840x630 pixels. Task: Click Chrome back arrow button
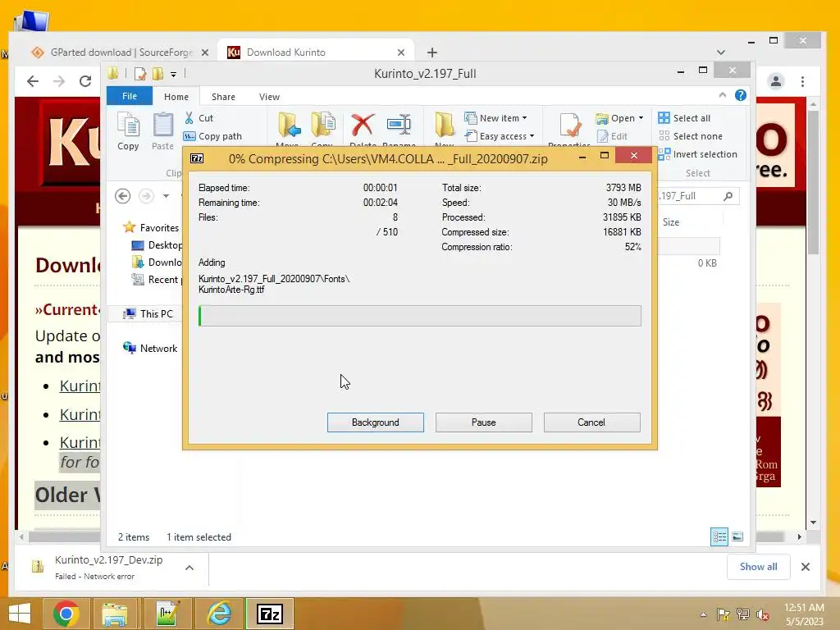point(33,81)
